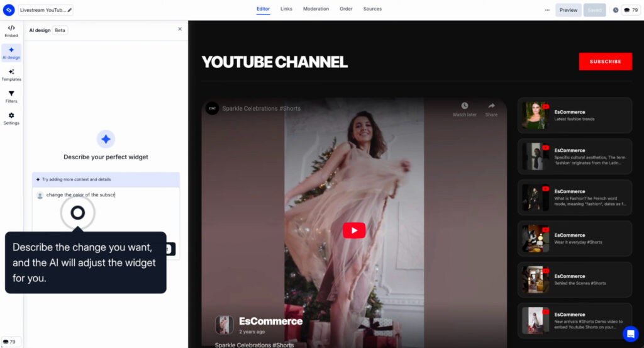Viewport: 644px width, 348px height.
Task: Click the 79 credits counter in header
Action: [631, 10]
